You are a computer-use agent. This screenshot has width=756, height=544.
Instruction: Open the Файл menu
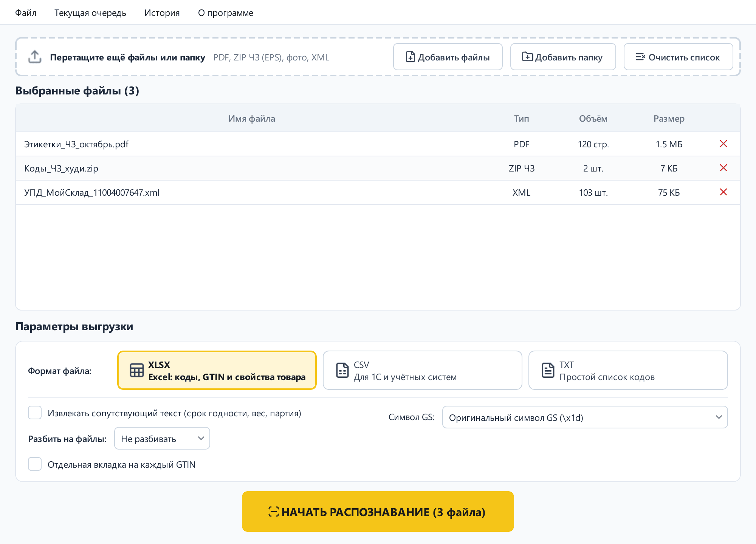[26, 13]
